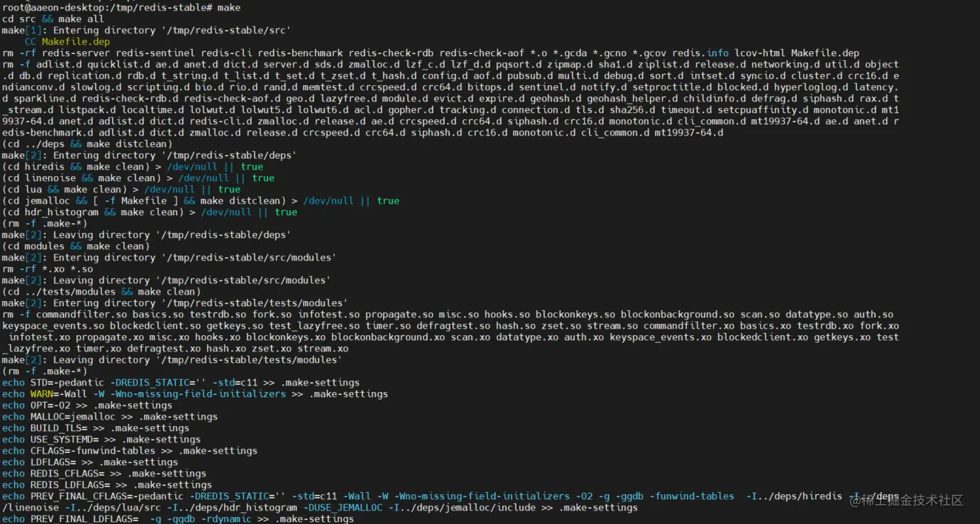Screen dimensions: 980x524
Task: Click the 'echo CFLAGS=-funwind-tables' line
Action: pyautogui.click(x=129, y=451)
